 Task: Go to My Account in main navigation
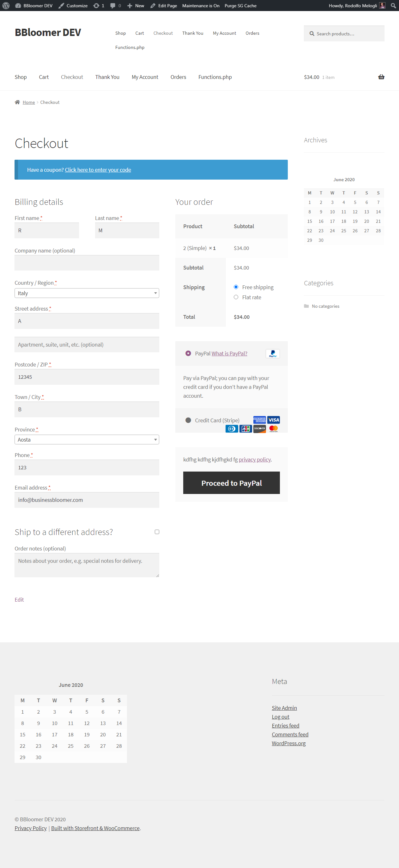click(145, 77)
